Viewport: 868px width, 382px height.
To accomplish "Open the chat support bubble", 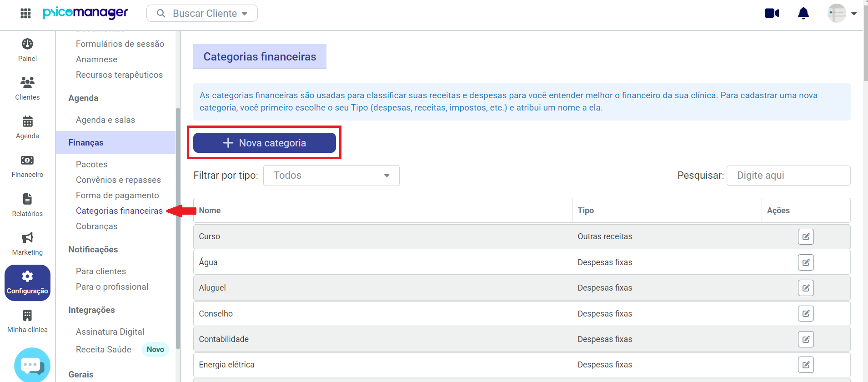I will coord(32,365).
